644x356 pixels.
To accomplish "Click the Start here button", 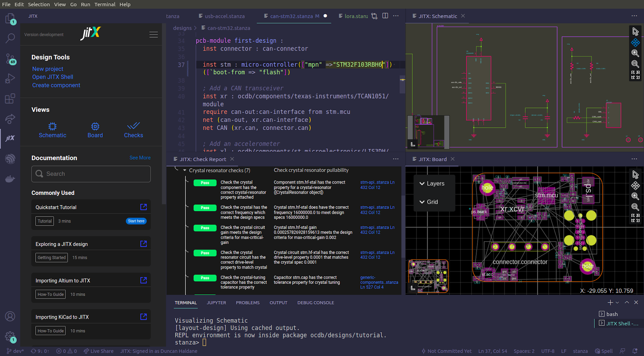I will pyautogui.click(x=136, y=221).
